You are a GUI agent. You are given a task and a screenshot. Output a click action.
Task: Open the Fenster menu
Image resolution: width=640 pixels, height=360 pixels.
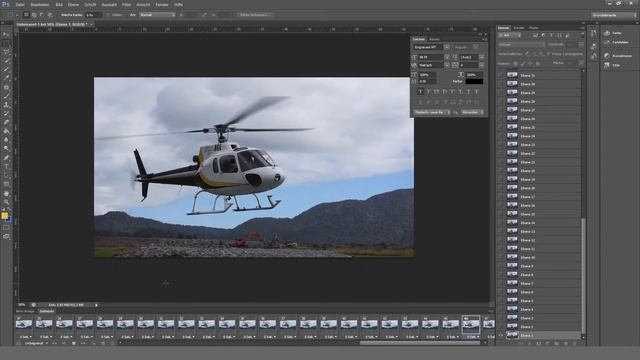click(162, 4)
